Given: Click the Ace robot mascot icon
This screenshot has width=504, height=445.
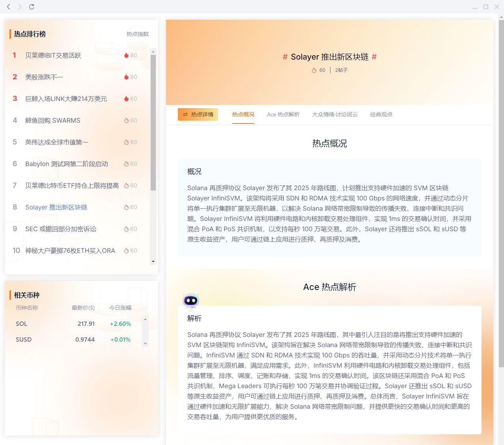Looking at the screenshot, I should pyautogui.click(x=191, y=301).
